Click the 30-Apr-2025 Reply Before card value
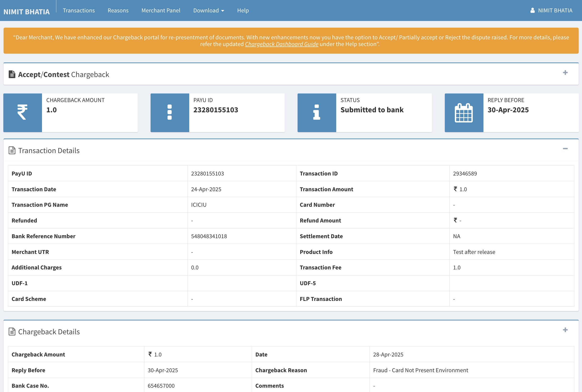This screenshot has height=392, width=582. 508,110
